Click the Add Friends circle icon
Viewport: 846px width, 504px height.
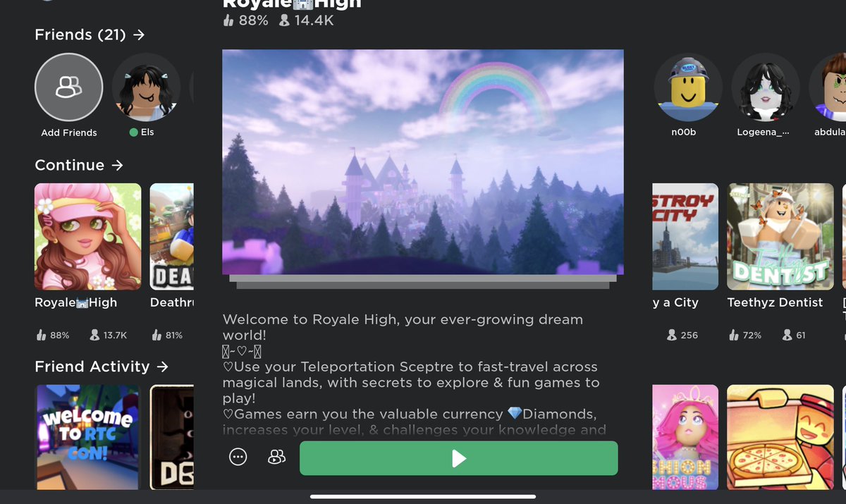pos(68,88)
